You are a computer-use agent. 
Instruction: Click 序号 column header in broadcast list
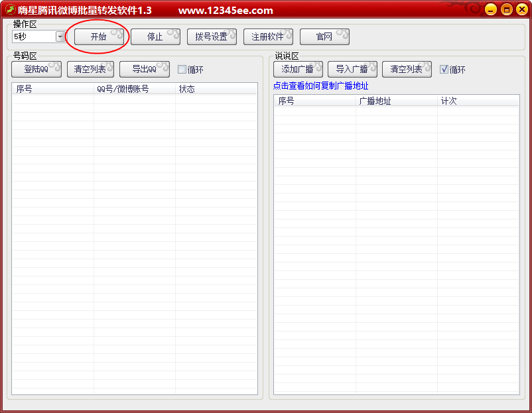tap(315, 101)
